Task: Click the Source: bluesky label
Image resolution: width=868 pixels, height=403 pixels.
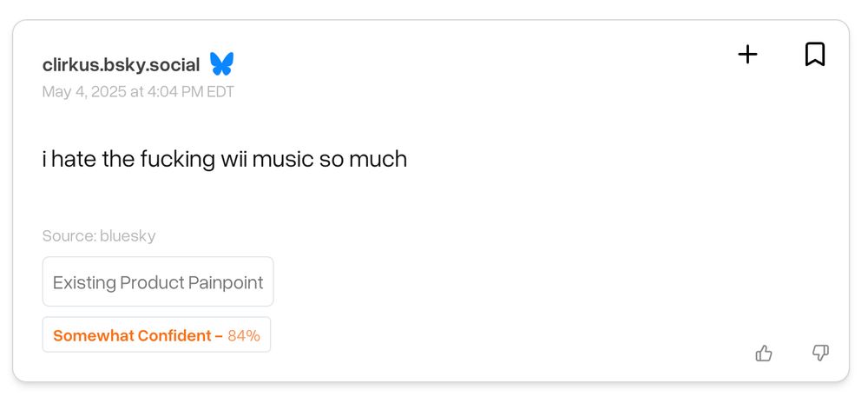Action: [x=99, y=235]
